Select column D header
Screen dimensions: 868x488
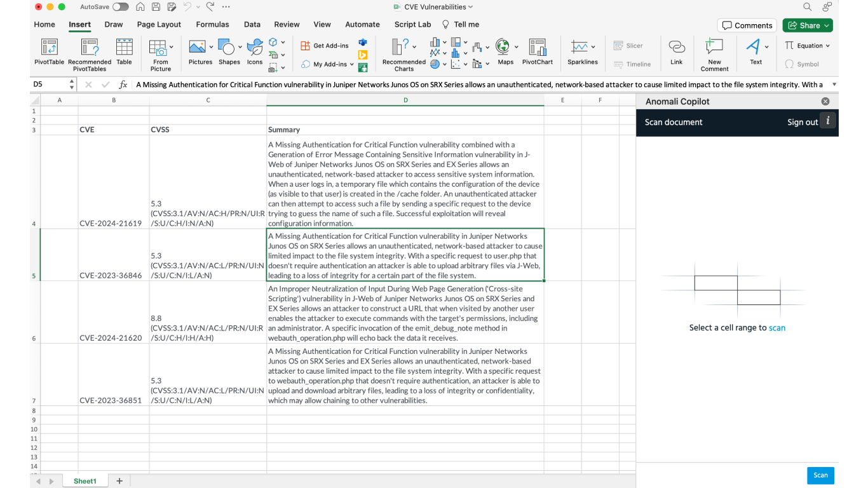405,100
